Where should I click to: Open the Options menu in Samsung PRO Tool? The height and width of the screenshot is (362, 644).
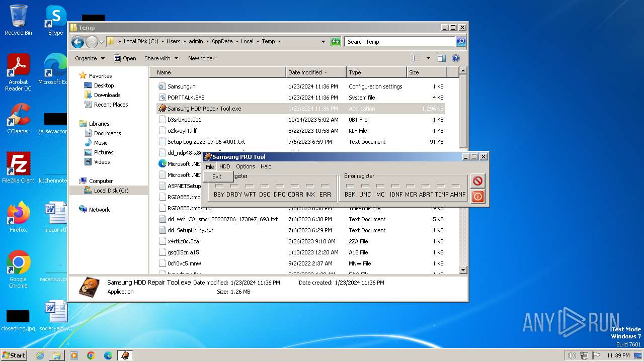[246, 166]
